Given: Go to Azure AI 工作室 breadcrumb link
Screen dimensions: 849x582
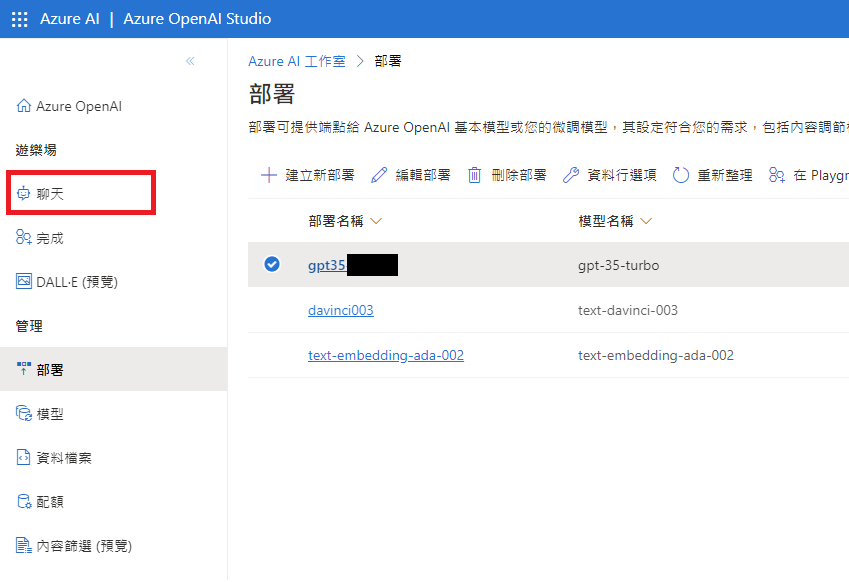Looking at the screenshot, I should pos(296,61).
